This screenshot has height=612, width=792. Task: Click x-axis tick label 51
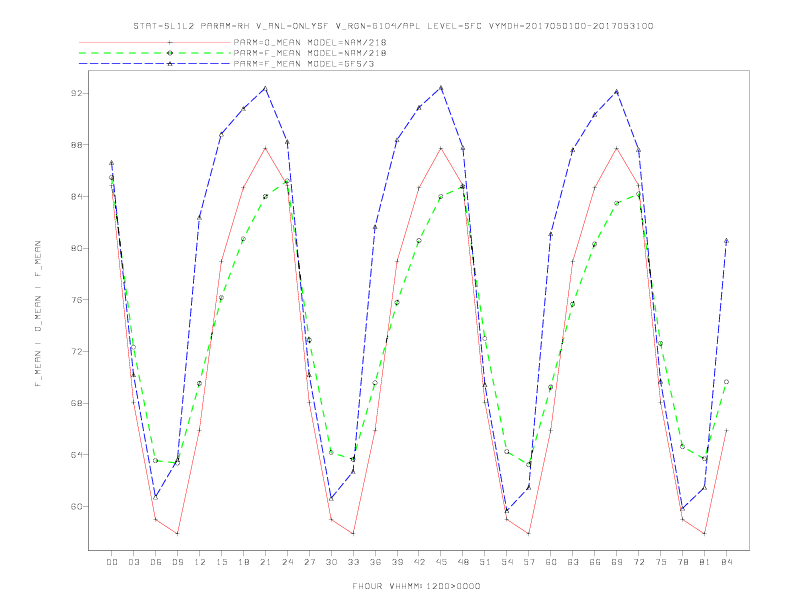[485, 562]
